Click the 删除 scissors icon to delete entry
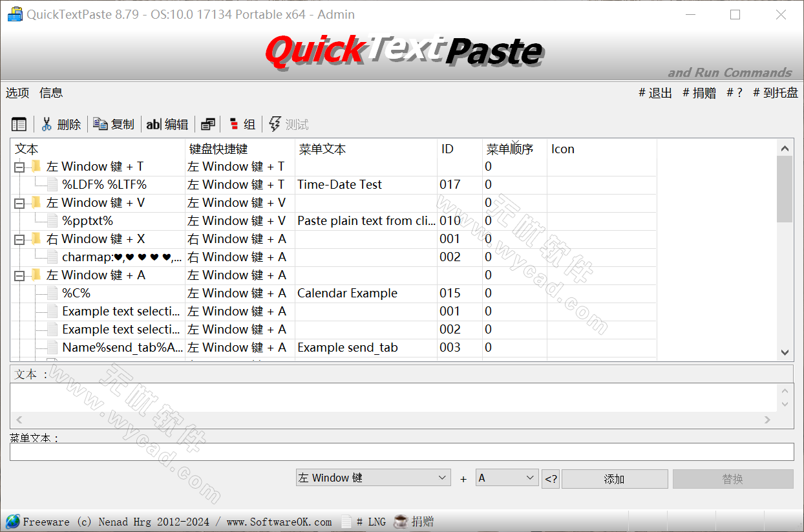Image resolution: width=804 pixels, height=532 pixels. [47, 123]
